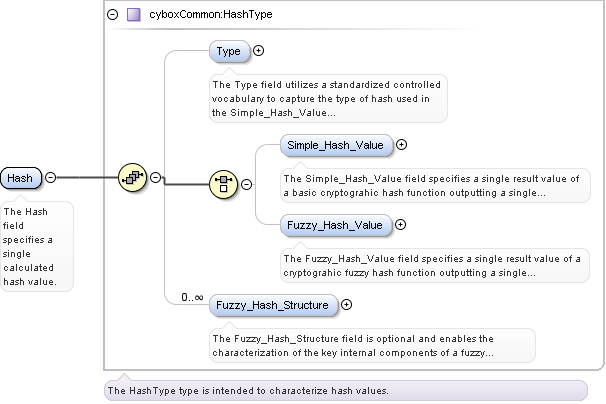
Task: Collapse the cyboxCommon:HashType group box
Action: pos(112,15)
